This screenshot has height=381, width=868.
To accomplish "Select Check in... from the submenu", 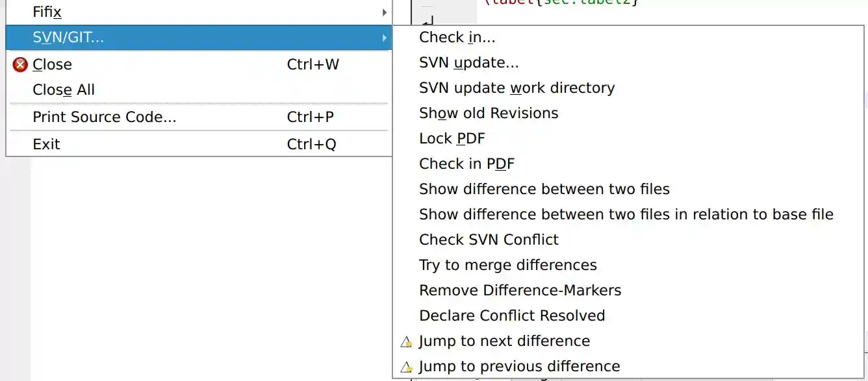I will [x=457, y=37].
